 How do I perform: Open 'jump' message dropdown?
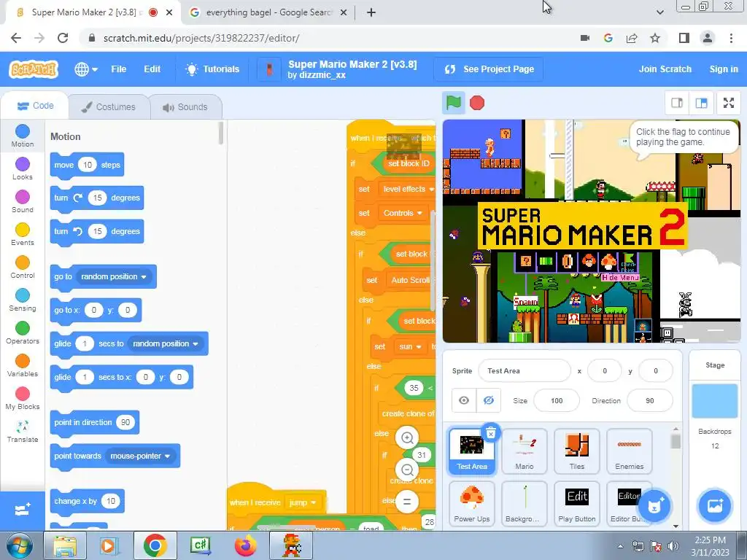pyautogui.click(x=302, y=503)
